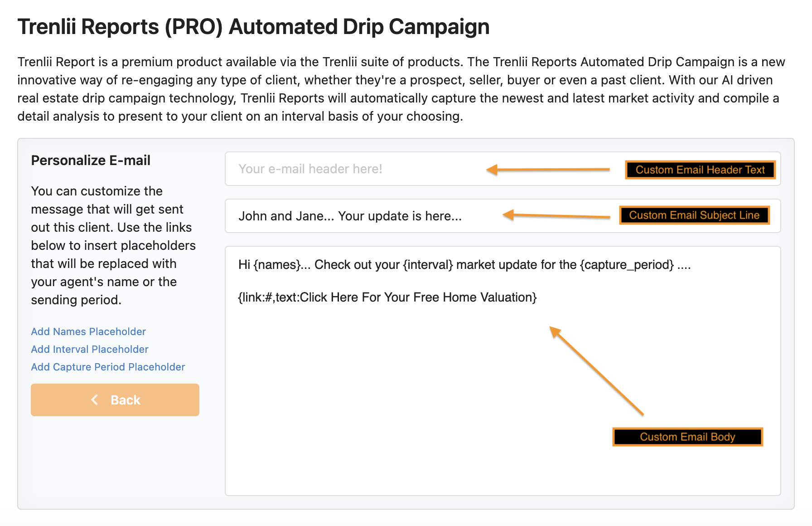Click the orange arrow pointing at header field

point(548,170)
